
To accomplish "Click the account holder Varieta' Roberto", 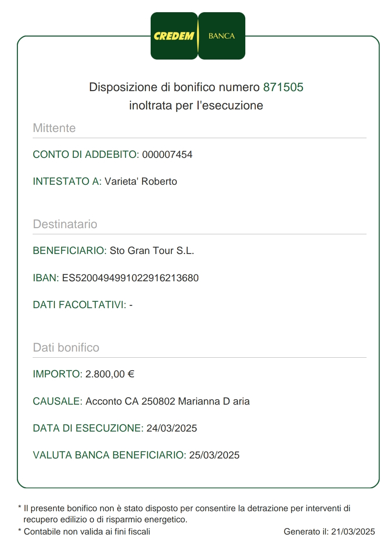I will tap(141, 182).
